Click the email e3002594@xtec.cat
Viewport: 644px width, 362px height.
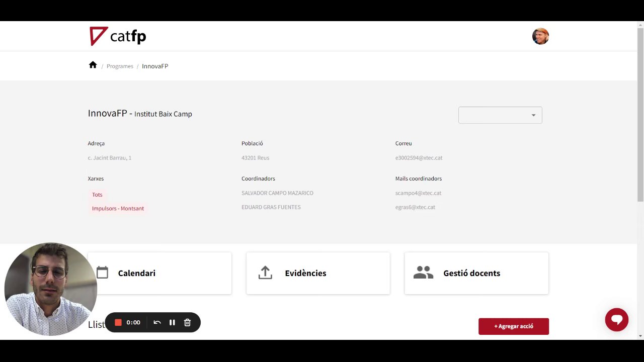419,158
